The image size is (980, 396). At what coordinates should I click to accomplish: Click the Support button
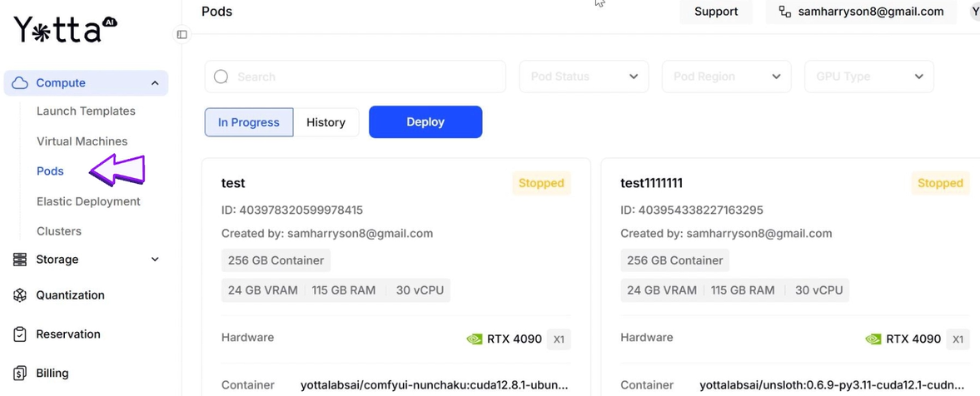(x=716, y=12)
